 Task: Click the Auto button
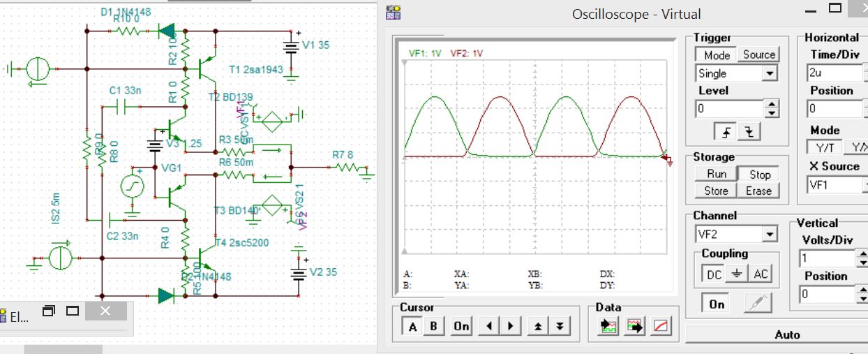787,335
